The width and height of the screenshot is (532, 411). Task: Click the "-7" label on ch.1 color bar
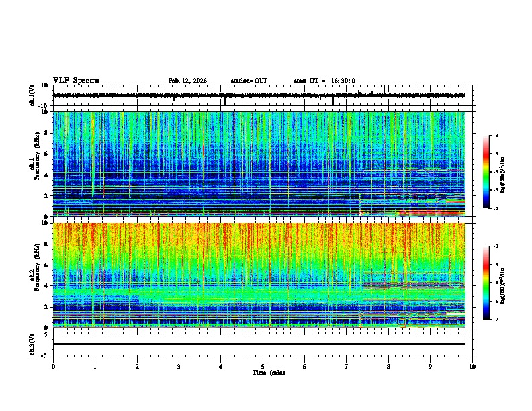tap(495, 208)
